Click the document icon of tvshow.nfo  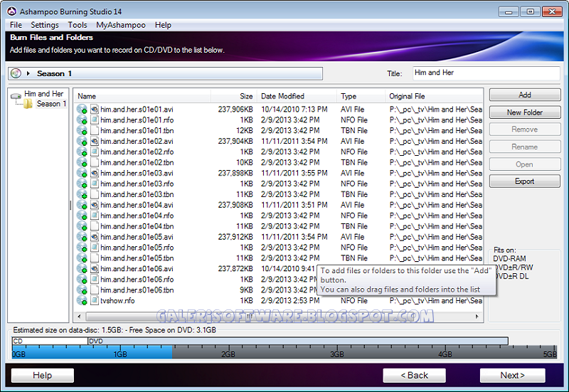click(95, 300)
